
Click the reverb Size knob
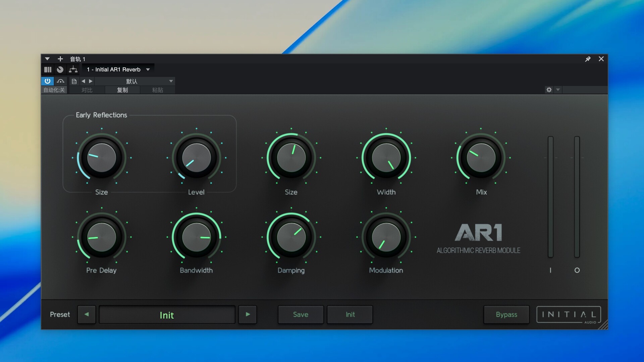291,158
